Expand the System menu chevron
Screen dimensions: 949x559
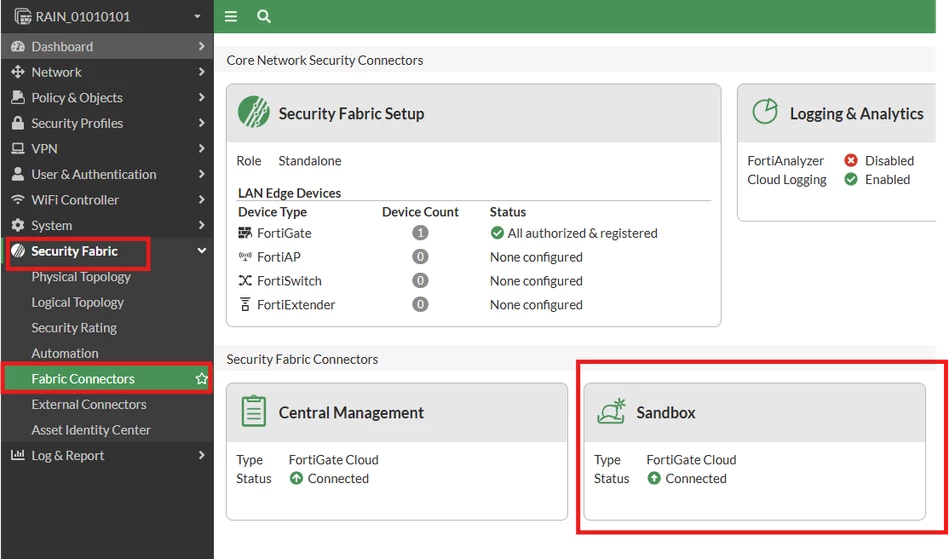pos(202,225)
